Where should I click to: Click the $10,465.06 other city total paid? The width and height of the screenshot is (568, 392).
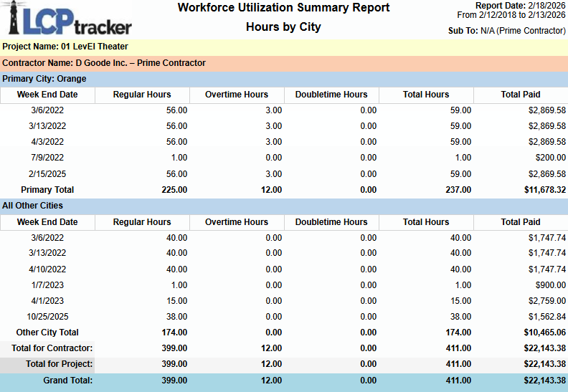(x=545, y=333)
